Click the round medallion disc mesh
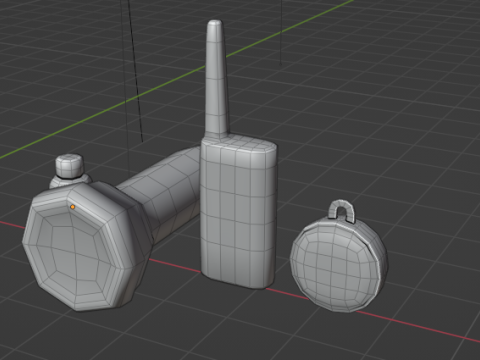Viewport: 480px width, 360px height. point(339,263)
